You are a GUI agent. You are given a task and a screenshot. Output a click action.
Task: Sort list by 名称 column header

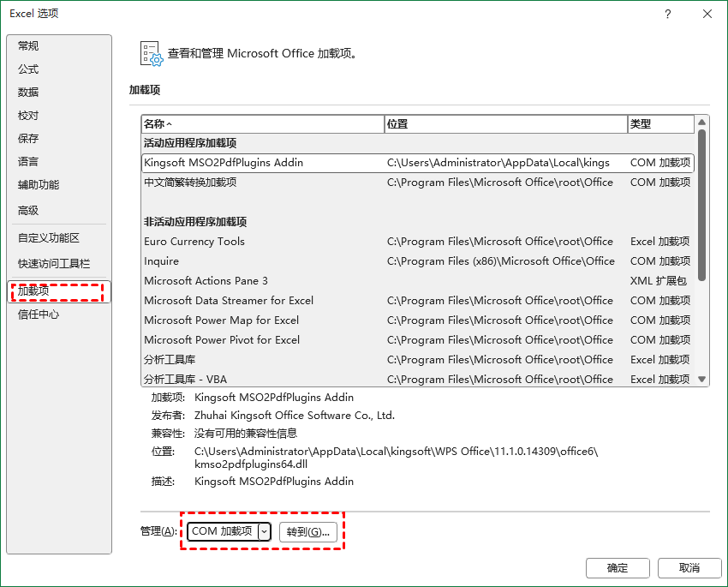263,124
